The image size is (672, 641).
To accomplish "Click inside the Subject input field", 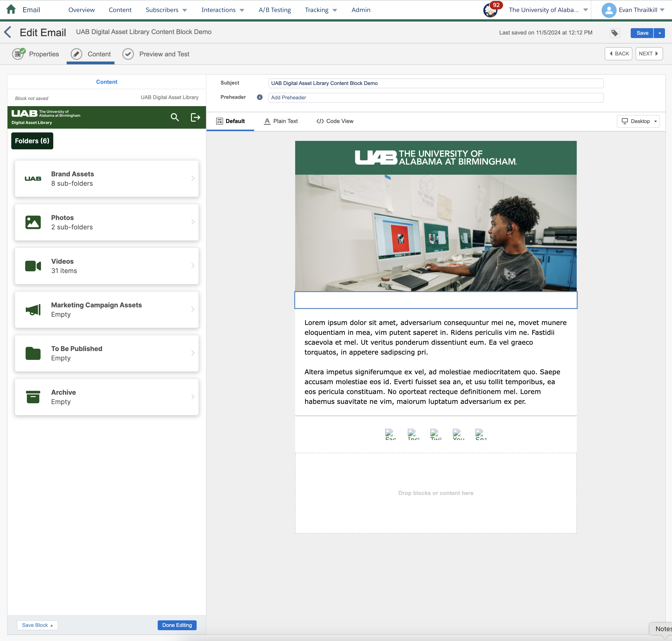I will pyautogui.click(x=435, y=83).
